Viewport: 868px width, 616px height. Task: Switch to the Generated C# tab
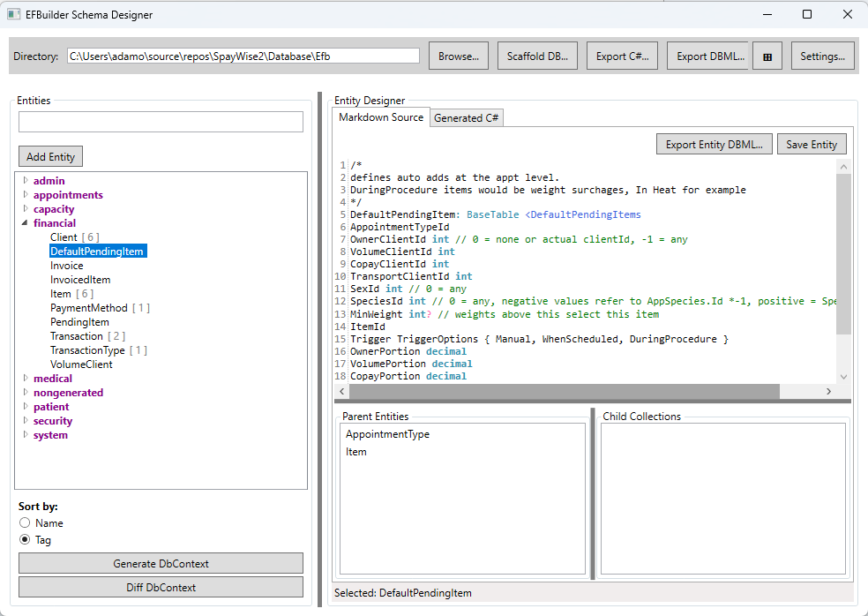466,116
